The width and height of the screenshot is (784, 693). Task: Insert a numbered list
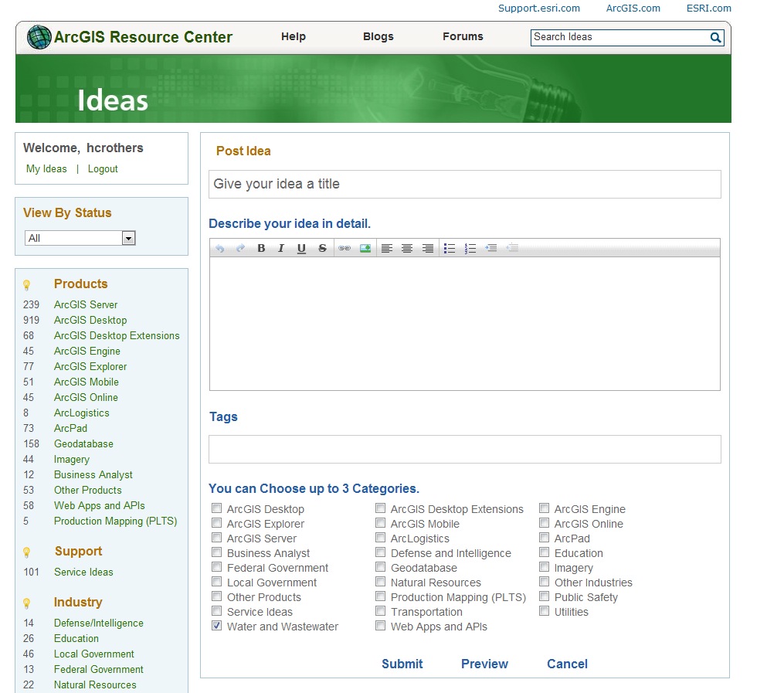pos(470,248)
